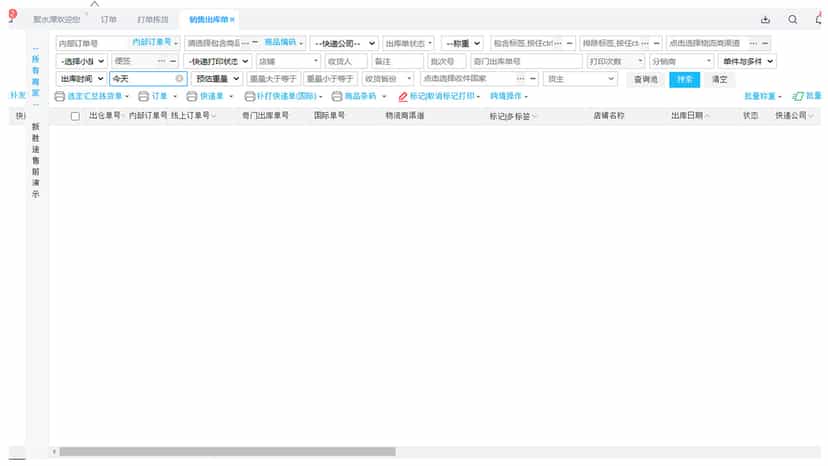The width and height of the screenshot is (828, 466).
Task: Open the 批量称重 menu
Action: (x=763, y=96)
